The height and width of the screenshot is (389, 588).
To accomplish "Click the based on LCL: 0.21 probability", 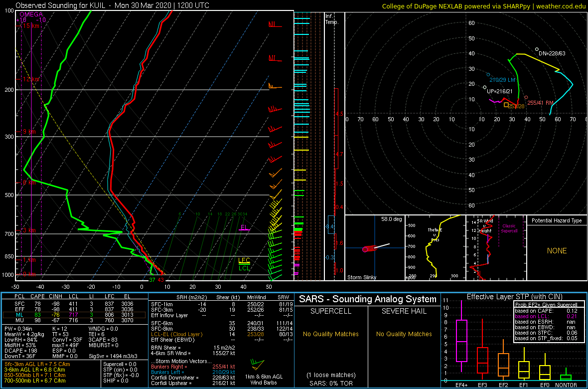I will [x=546, y=317].
